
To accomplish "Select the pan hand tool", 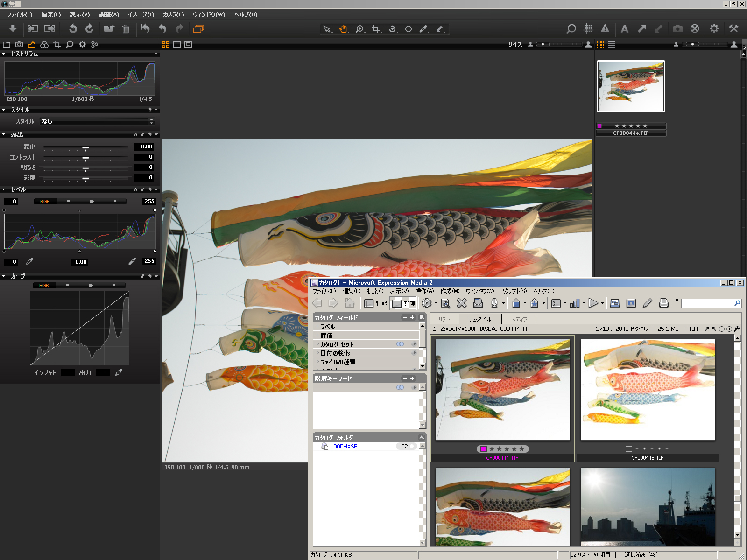I will (x=344, y=29).
